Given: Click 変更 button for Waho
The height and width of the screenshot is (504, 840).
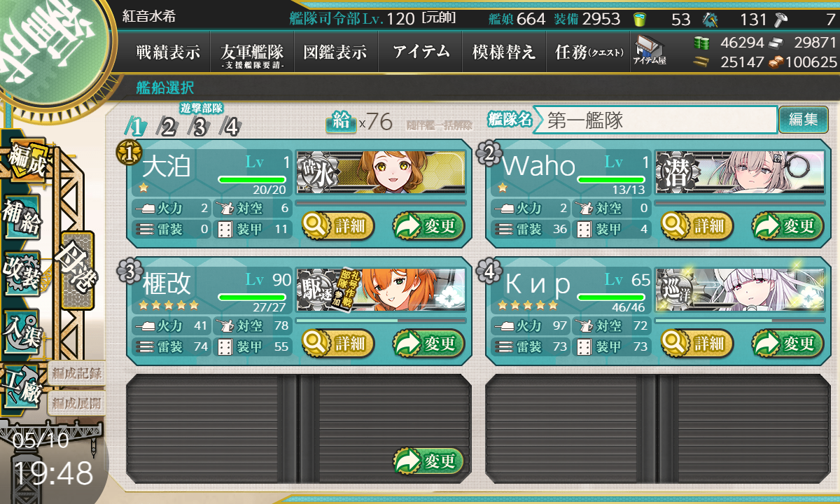Looking at the screenshot, I should click(785, 226).
